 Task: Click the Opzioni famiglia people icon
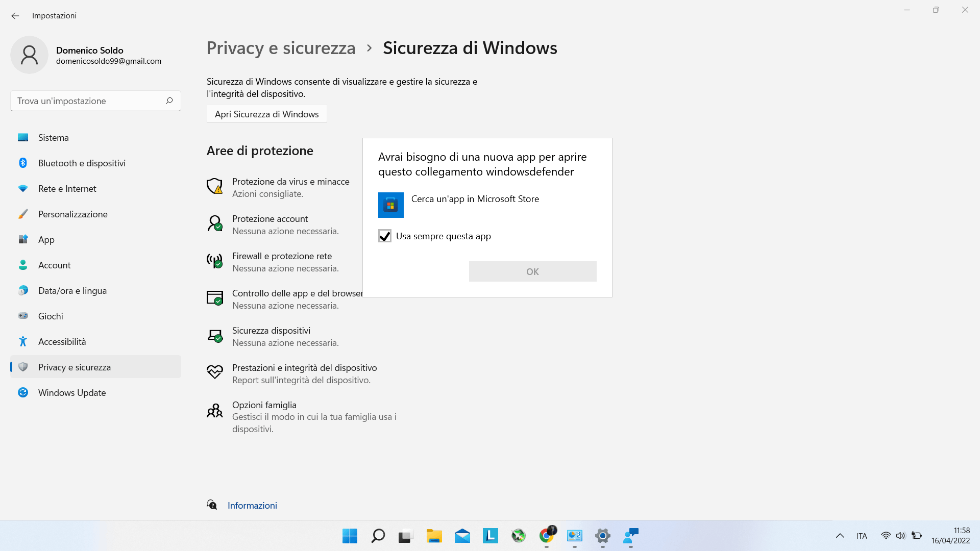pyautogui.click(x=214, y=411)
